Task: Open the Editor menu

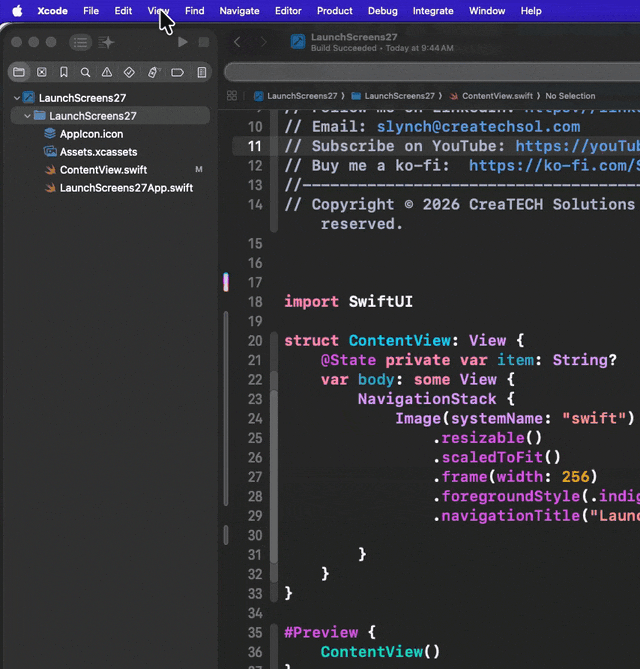Action: (288, 11)
